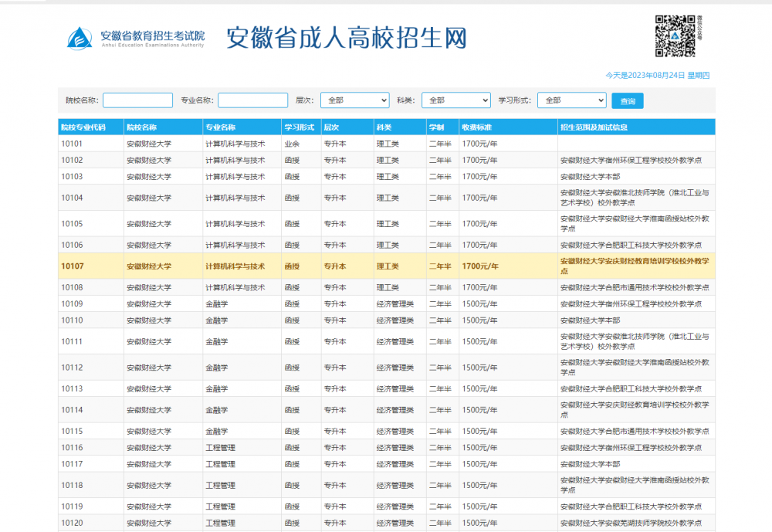Click 工程管理 in row 10116
The height and width of the screenshot is (532, 772).
220,447
